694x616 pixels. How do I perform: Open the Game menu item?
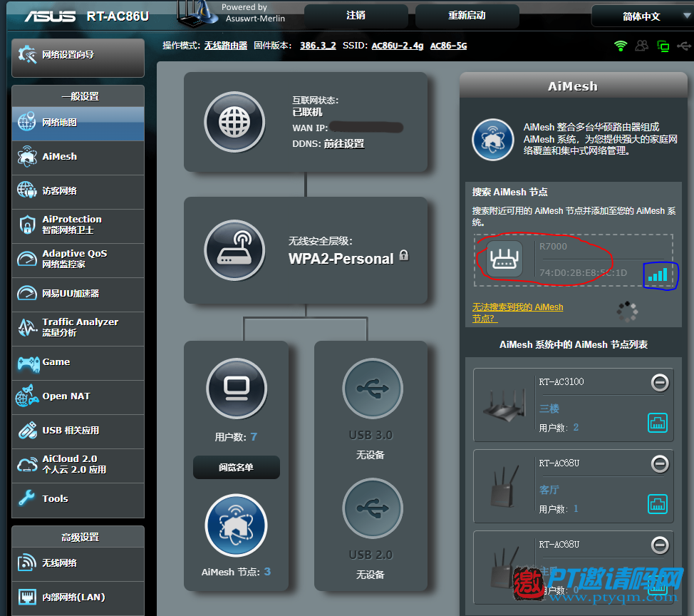pos(78,362)
